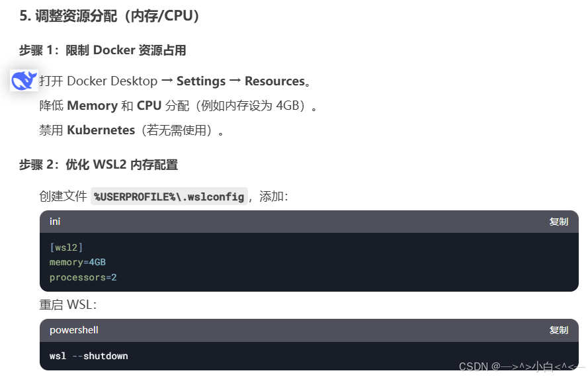Click the 重启 WSL text line
This screenshot has height=377, width=588.
click(x=68, y=305)
